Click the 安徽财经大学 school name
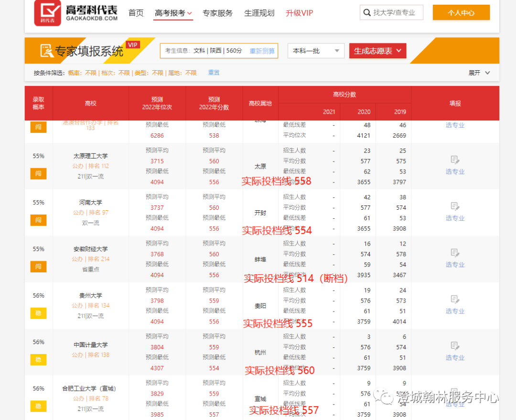 pos(90,249)
